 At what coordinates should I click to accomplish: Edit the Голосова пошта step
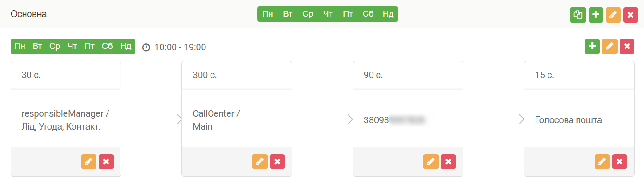click(x=602, y=161)
